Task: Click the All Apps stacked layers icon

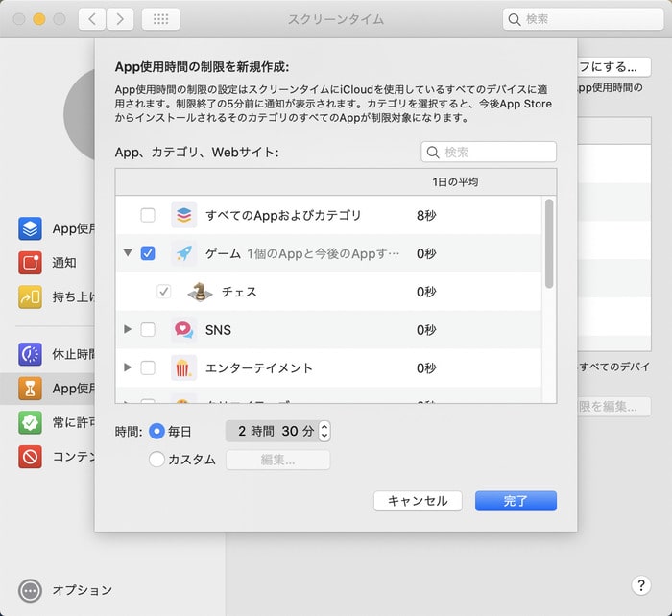Action: click(183, 215)
